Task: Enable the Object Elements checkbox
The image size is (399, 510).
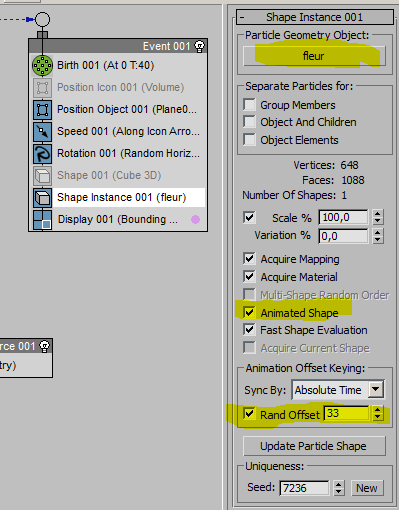Action: [x=249, y=140]
